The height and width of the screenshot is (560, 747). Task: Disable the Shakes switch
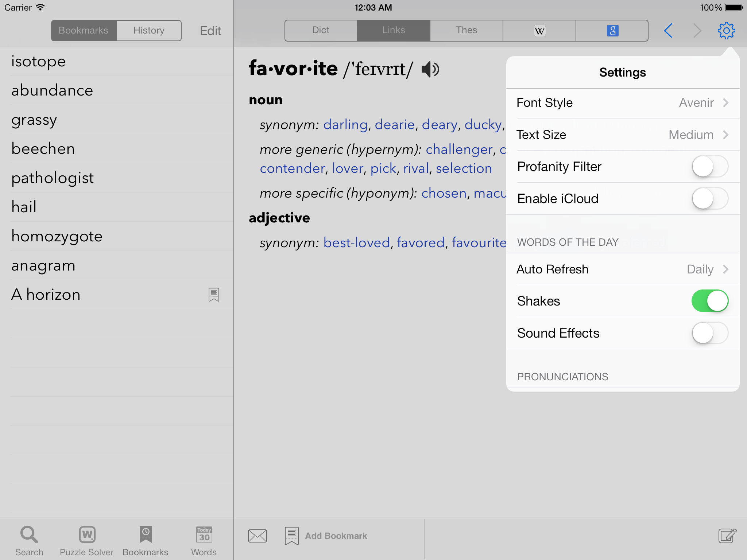point(710,301)
